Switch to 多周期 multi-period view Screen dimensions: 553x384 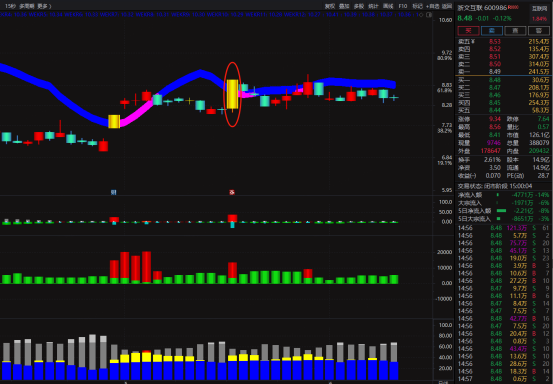pyautogui.click(x=26, y=6)
